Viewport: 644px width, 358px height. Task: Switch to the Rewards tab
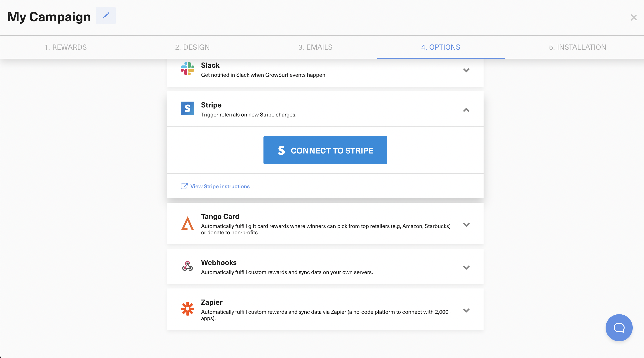66,47
